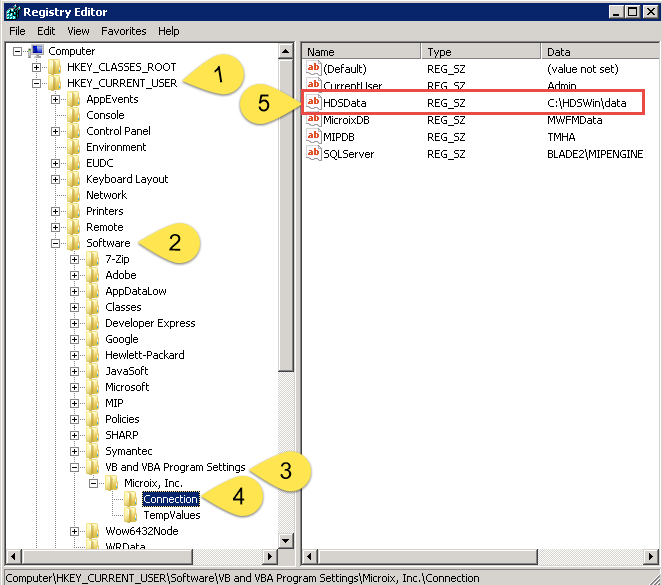Expand the Control Panel key
Screen dimensions: 662x585
pos(56,131)
